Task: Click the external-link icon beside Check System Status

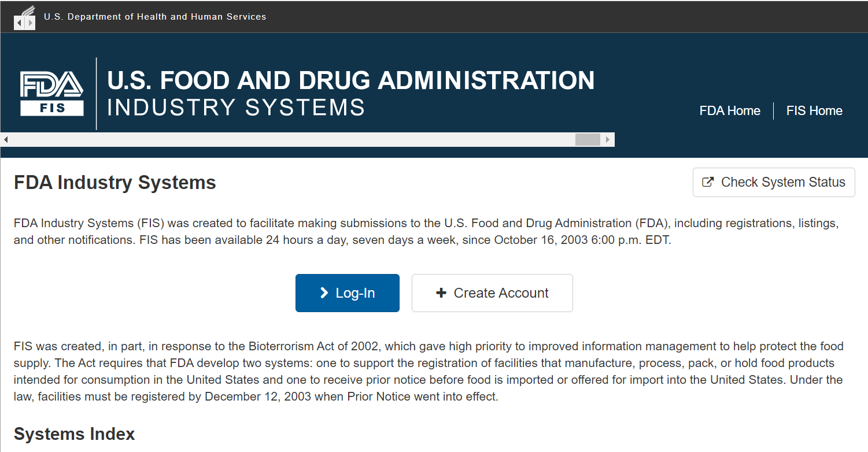Action: 707,182
